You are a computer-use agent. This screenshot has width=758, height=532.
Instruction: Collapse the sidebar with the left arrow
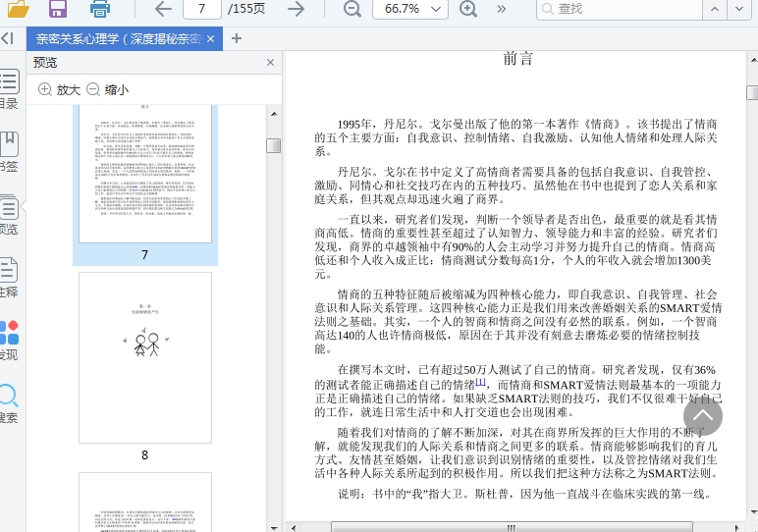7,38
